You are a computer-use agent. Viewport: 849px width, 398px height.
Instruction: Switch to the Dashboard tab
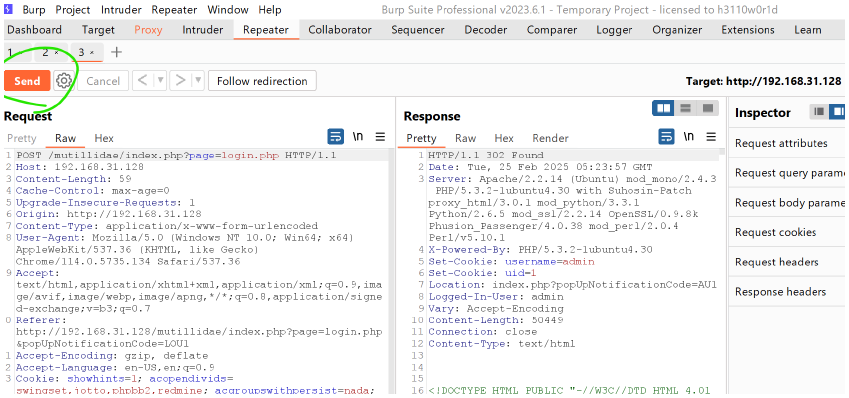[x=35, y=30]
